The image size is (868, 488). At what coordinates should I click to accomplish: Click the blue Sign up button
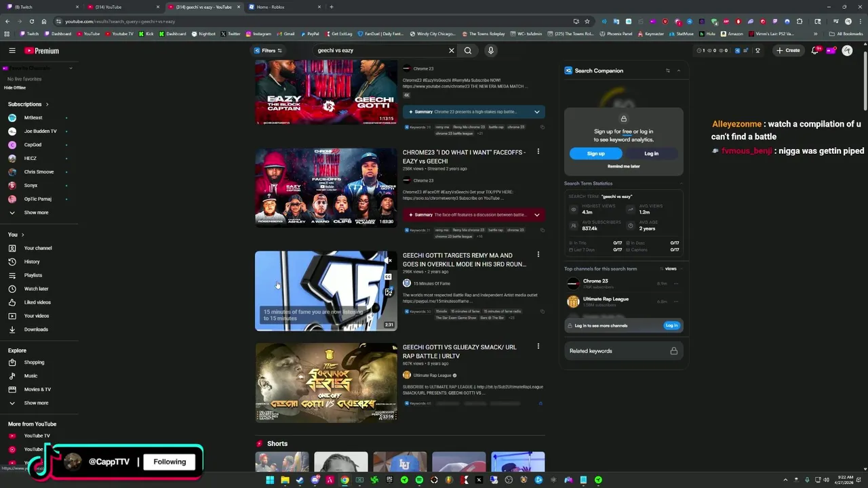point(596,154)
